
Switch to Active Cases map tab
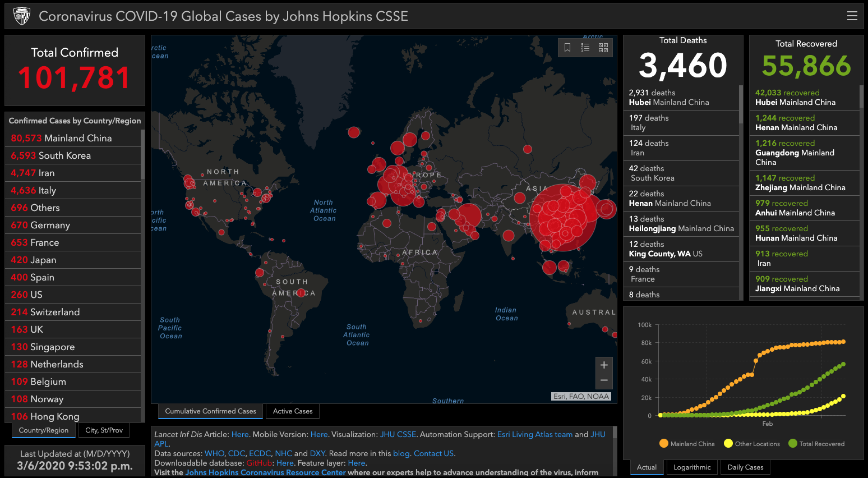click(293, 411)
